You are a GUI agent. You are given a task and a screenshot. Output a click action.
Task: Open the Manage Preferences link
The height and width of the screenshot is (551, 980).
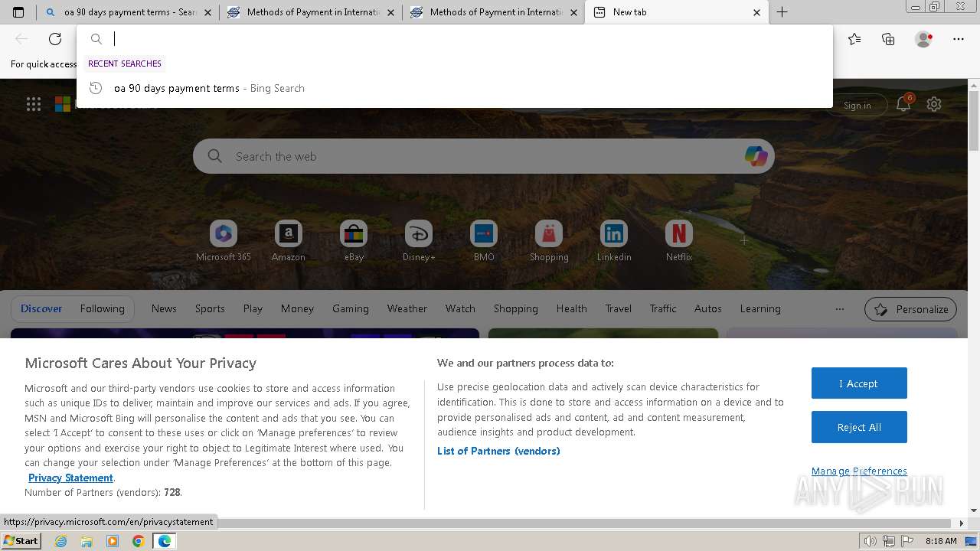point(859,471)
